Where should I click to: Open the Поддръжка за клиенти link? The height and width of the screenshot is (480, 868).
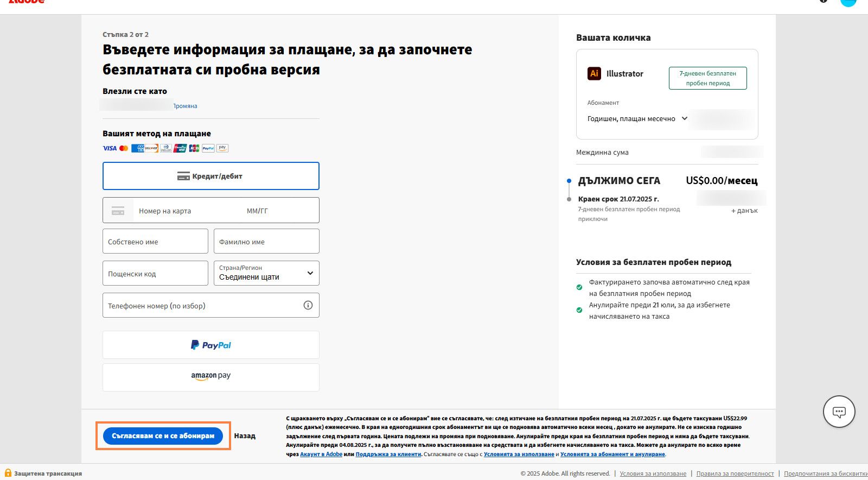(x=388, y=454)
